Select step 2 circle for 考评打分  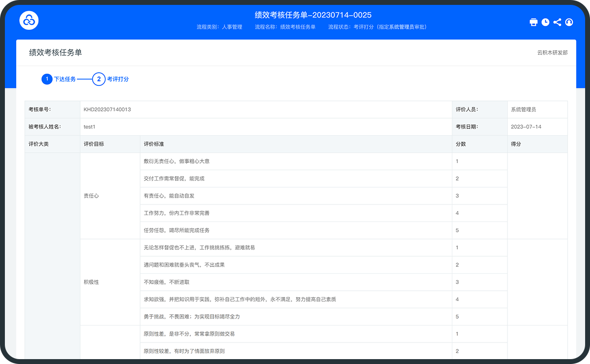99,79
